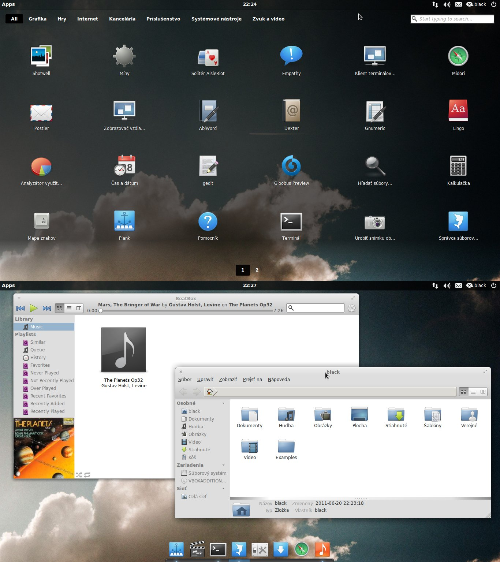Switch file manager to icon view mode

[463, 392]
